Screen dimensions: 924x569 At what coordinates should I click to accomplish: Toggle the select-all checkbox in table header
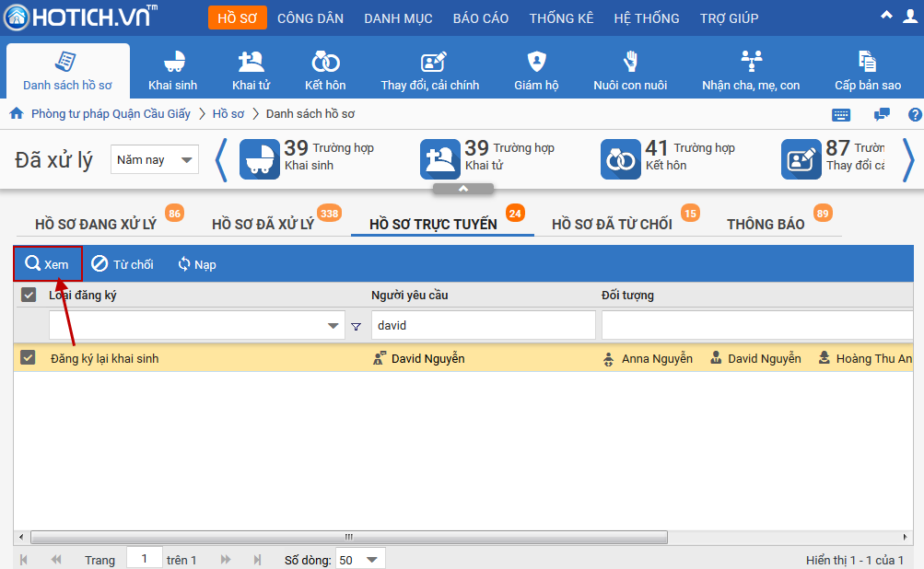(x=29, y=295)
